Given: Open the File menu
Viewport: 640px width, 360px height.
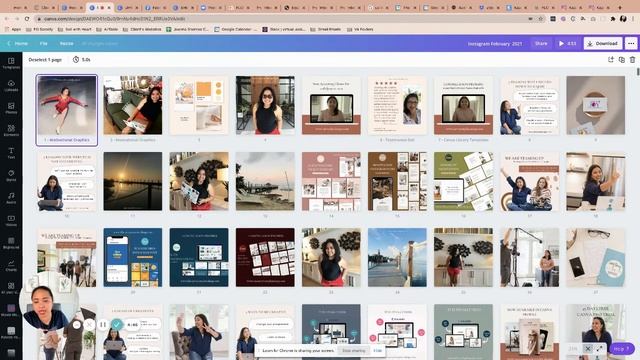Looking at the screenshot, I should click(44, 43).
